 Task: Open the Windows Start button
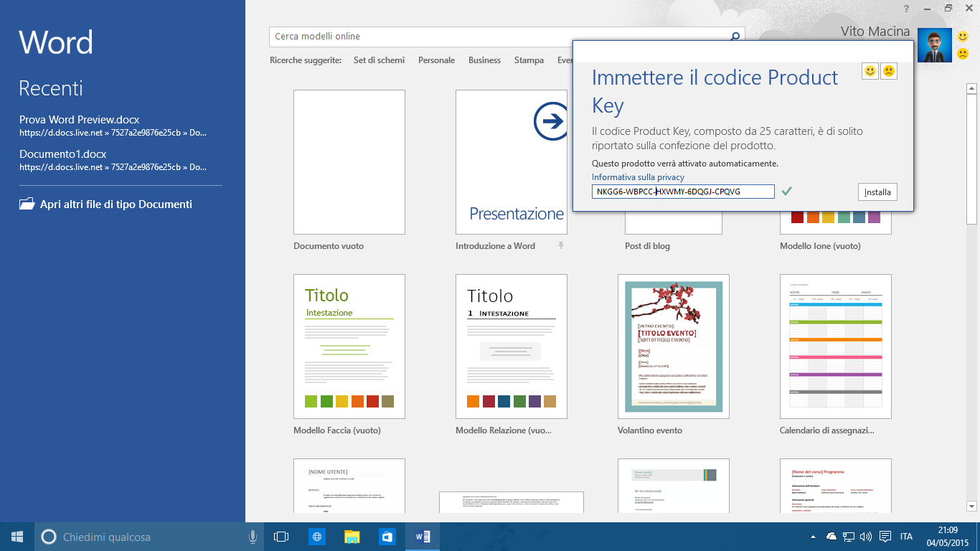point(17,537)
